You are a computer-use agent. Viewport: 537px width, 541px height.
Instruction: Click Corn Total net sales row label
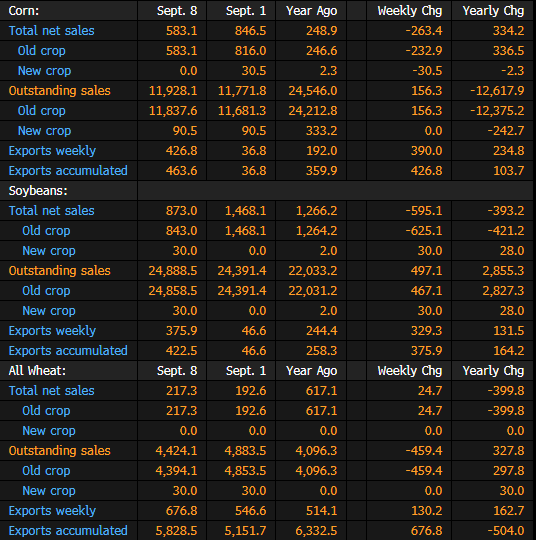point(51,31)
